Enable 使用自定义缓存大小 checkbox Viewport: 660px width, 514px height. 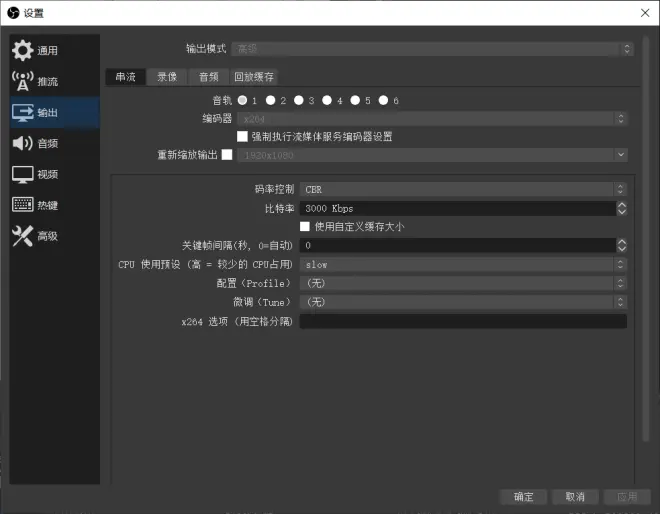(x=305, y=226)
